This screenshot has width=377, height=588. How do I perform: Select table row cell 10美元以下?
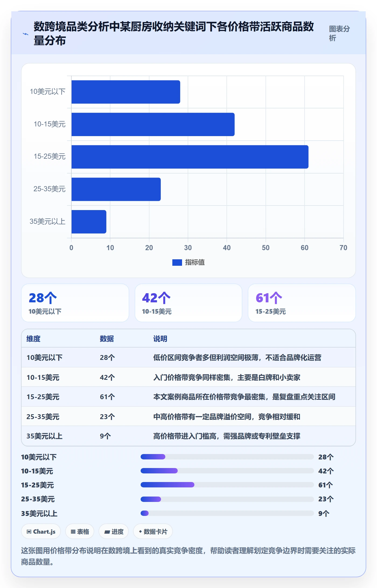44,357
